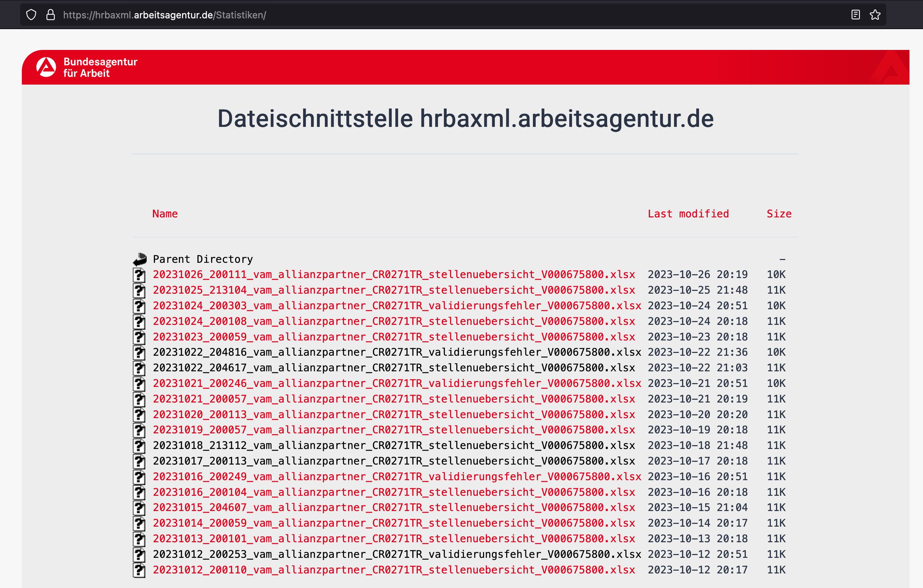This screenshot has height=588, width=923.
Task: Click file icon beside 20231016_200249 validierungsfehler
Action: click(x=139, y=477)
